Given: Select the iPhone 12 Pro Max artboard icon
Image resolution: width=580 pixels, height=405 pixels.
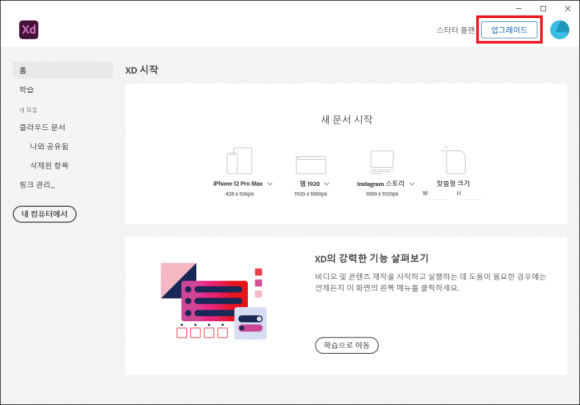Looking at the screenshot, I should point(239,161).
